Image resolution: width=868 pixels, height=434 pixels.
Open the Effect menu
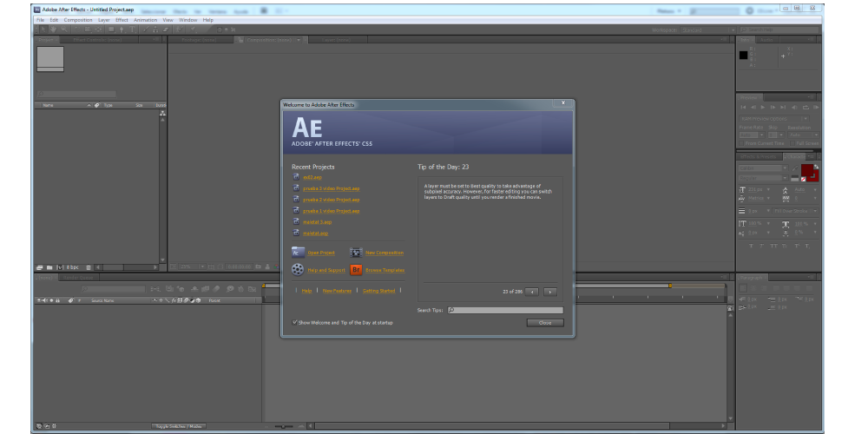click(x=122, y=20)
